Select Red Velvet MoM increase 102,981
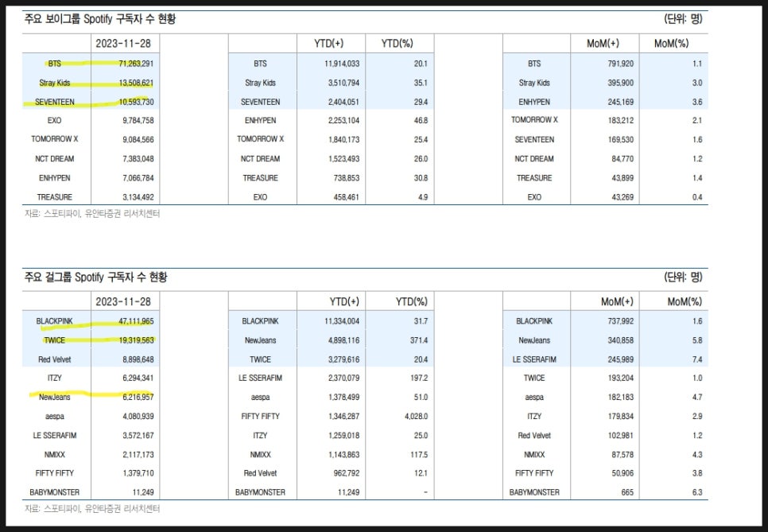 tap(621, 436)
